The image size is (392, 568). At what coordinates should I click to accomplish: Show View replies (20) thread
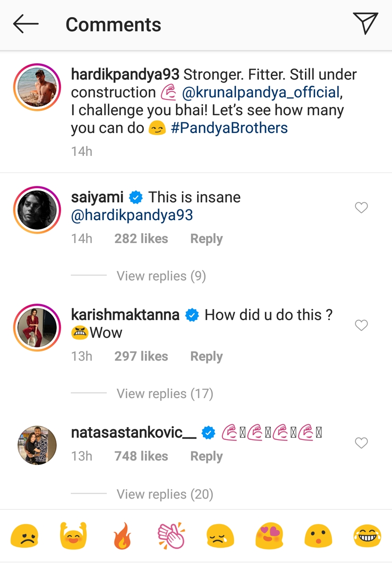tap(165, 494)
